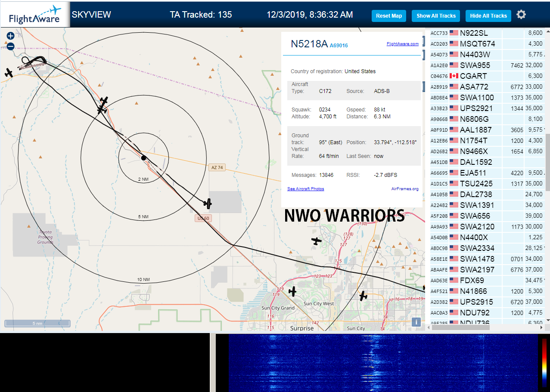The image size is (550, 392).
Task: Select the SWA2334 row
Action: [488, 248]
